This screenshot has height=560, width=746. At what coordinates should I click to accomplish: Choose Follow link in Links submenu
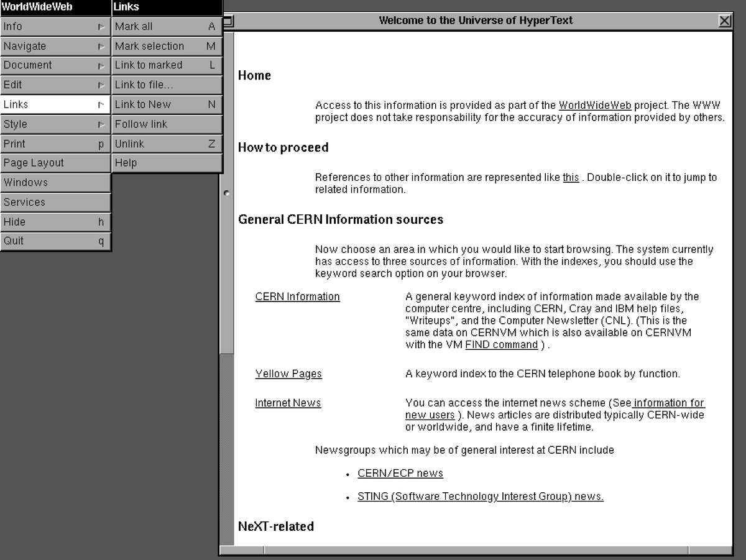pos(167,124)
